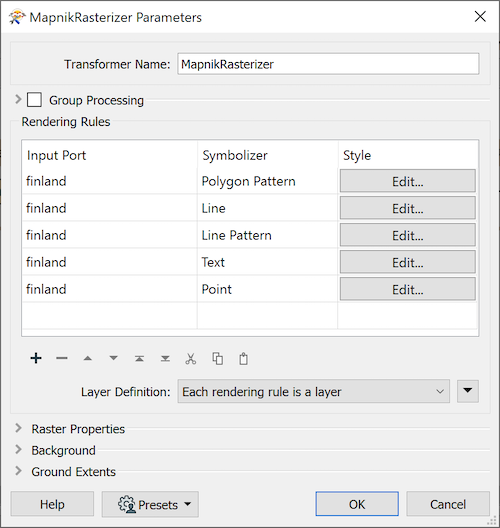Expand the Background section

(x=19, y=450)
